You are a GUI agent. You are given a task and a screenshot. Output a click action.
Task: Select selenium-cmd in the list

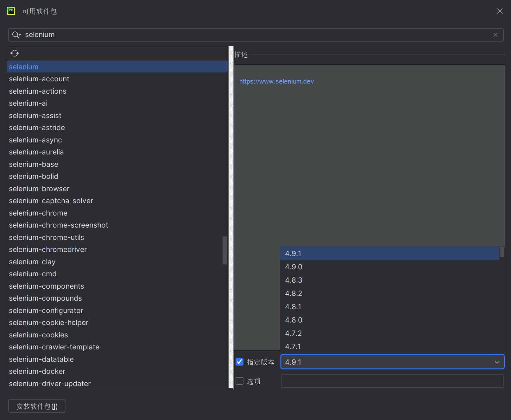coord(117,274)
